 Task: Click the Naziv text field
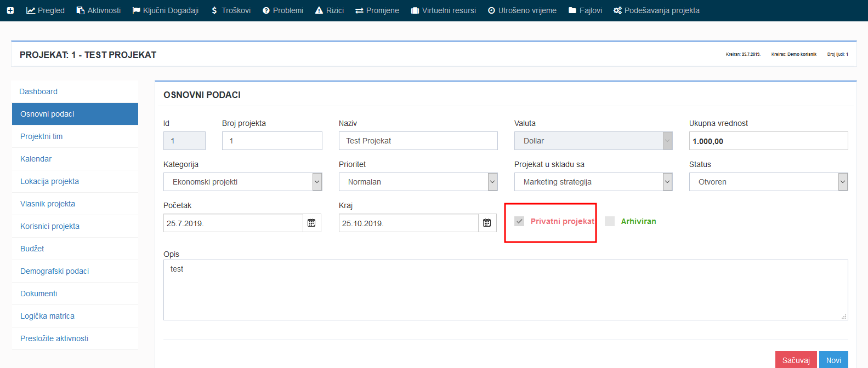[418, 141]
